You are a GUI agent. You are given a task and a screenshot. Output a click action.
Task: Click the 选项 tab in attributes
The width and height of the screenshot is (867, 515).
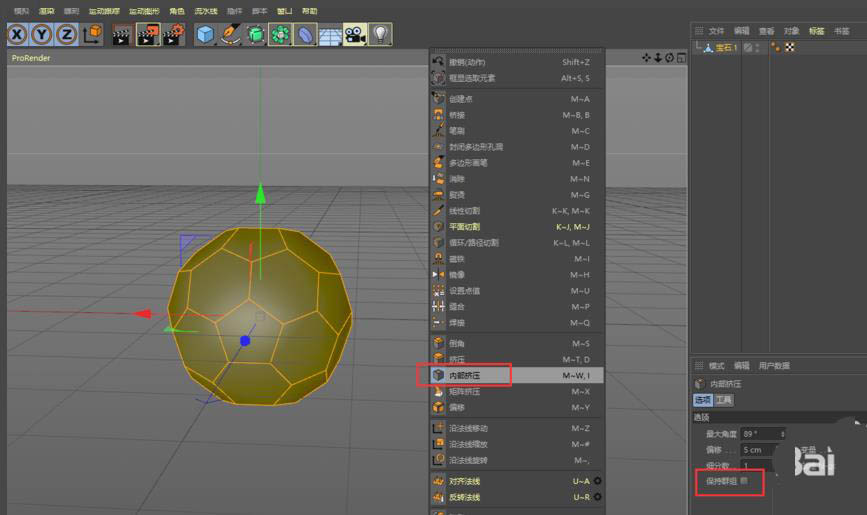(x=702, y=400)
